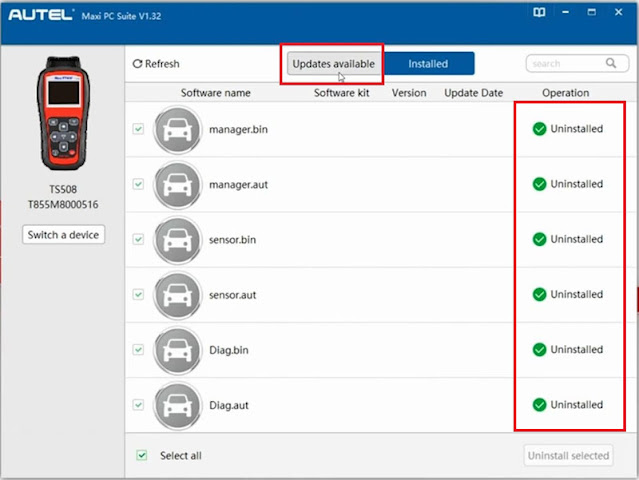Click green check icon in manager.aut row

point(539,184)
